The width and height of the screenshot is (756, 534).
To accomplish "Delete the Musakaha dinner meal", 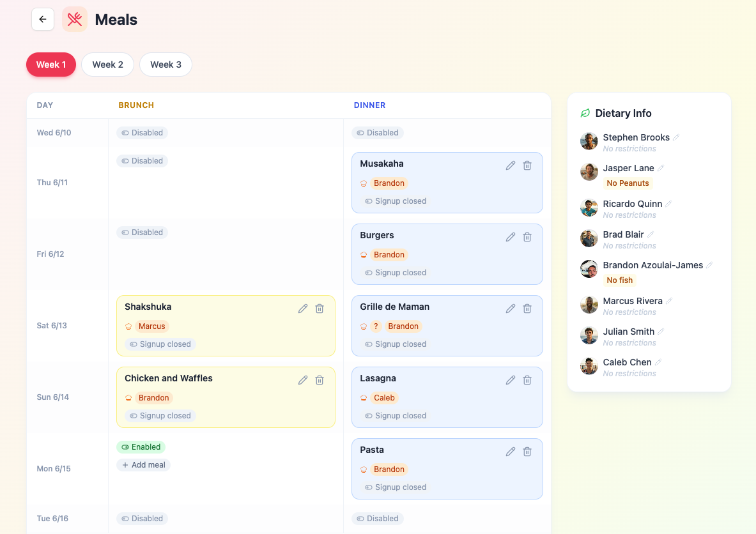I will pyautogui.click(x=527, y=165).
